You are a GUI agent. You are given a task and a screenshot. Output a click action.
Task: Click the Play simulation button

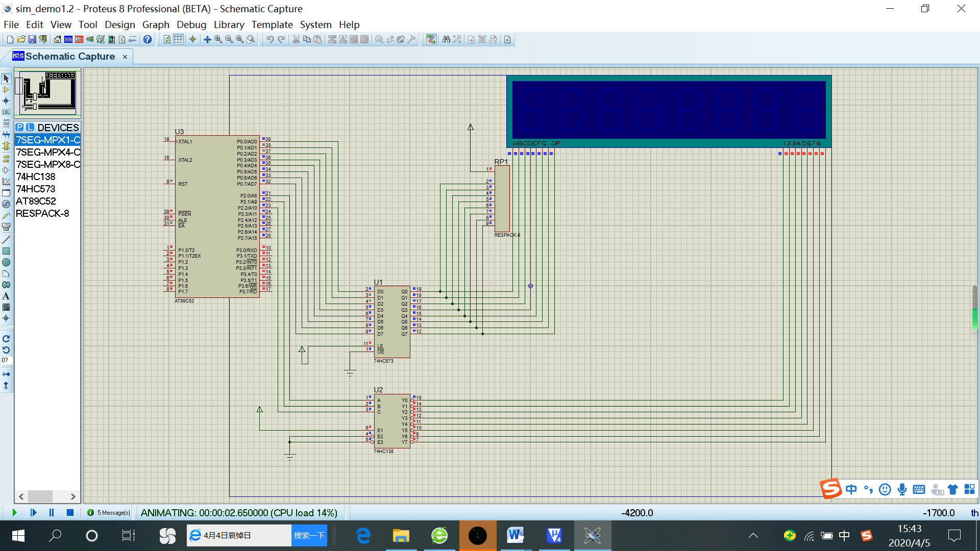pyautogui.click(x=14, y=512)
